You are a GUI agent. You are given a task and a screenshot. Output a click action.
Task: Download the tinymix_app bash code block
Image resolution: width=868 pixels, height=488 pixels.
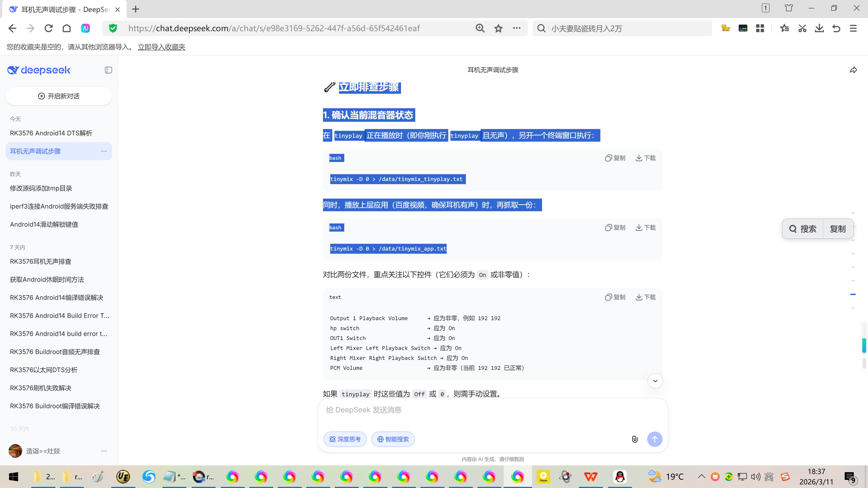(x=646, y=228)
